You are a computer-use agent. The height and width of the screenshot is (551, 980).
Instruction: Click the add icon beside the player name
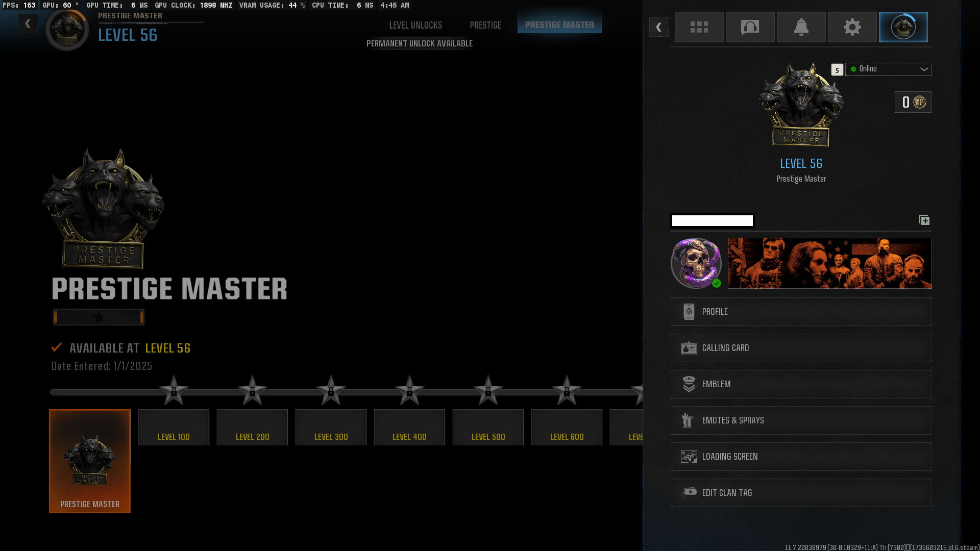924,220
